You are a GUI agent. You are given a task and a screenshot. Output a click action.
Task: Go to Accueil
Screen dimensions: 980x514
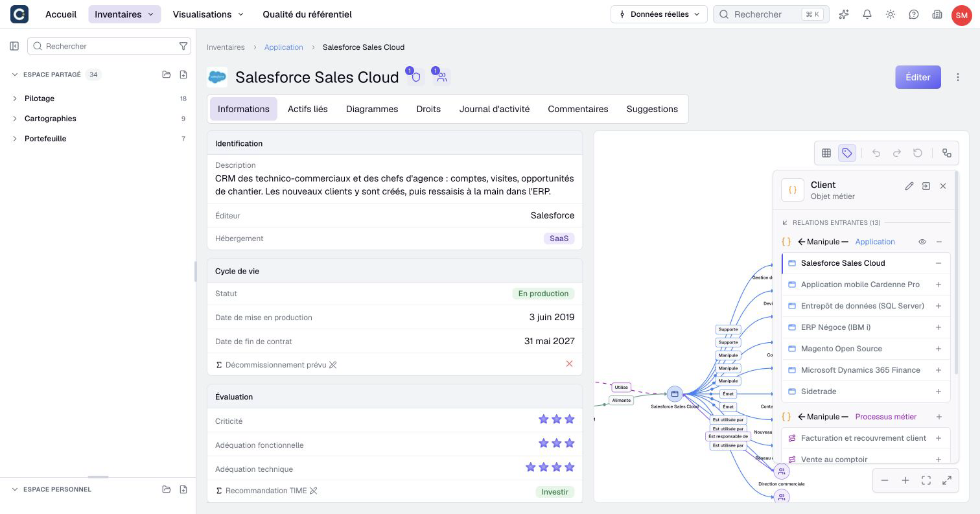click(61, 14)
